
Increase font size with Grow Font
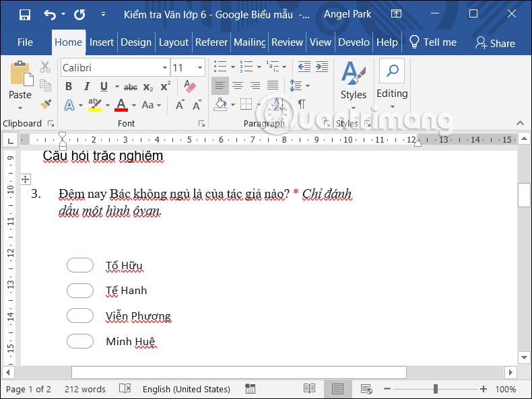(x=180, y=105)
